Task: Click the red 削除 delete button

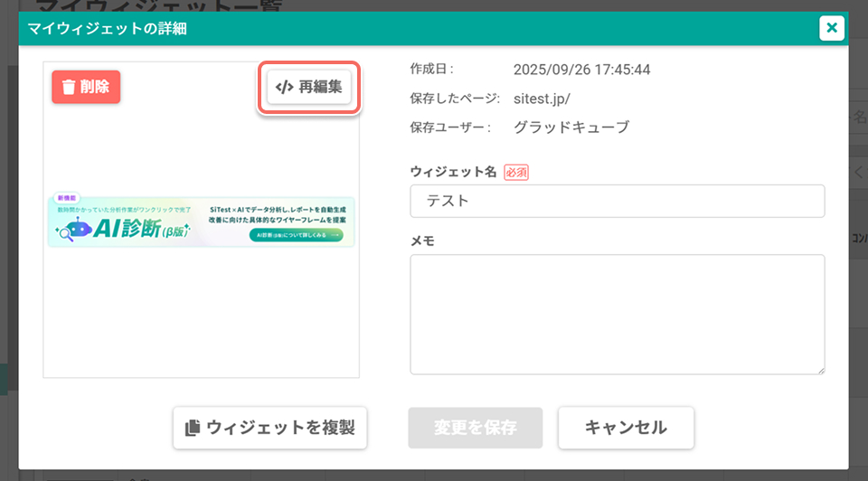Action: point(86,87)
